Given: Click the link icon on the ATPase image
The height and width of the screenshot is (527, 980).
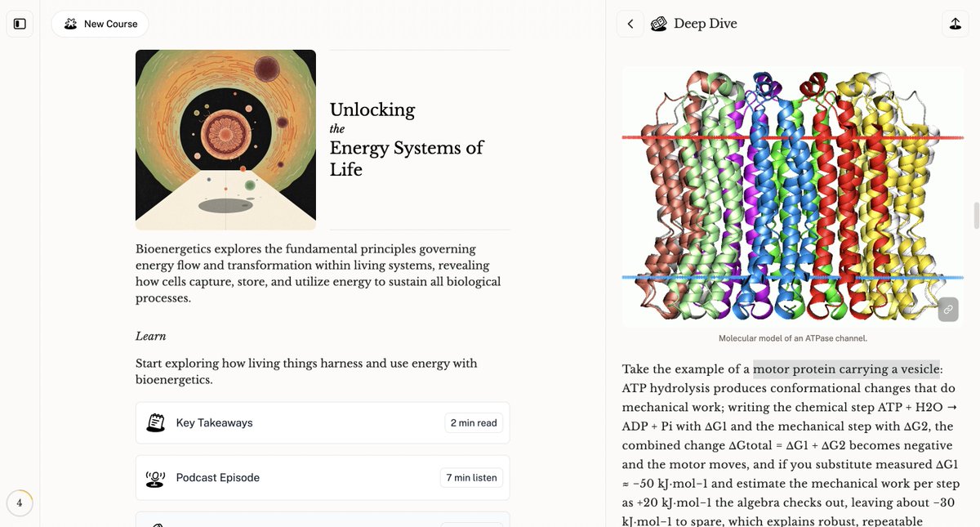Looking at the screenshot, I should pos(948,310).
